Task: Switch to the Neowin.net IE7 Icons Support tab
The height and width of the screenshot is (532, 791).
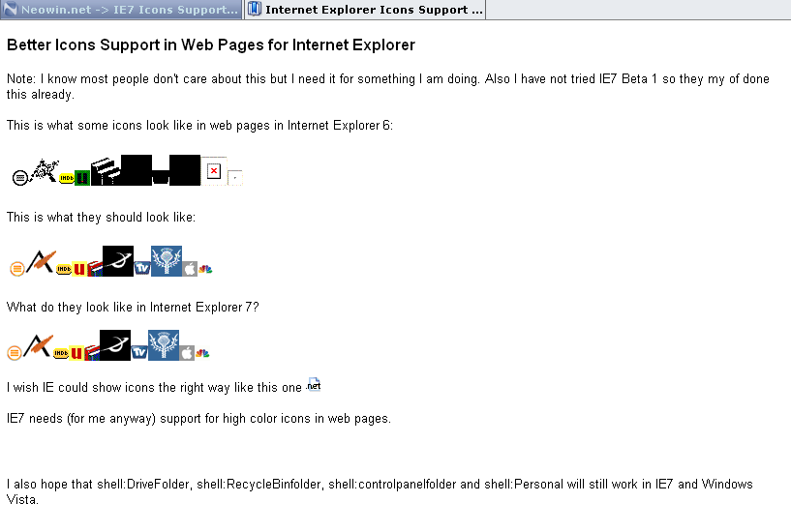Action: 121,10
